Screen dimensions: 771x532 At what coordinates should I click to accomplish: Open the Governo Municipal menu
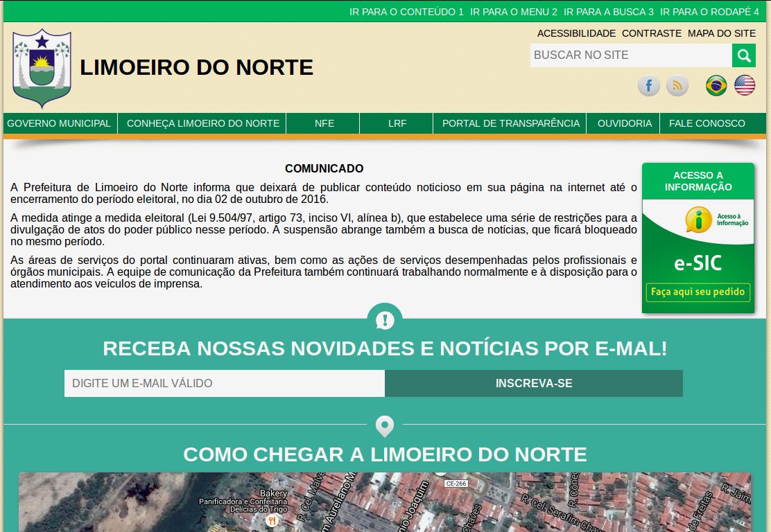[59, 123]
